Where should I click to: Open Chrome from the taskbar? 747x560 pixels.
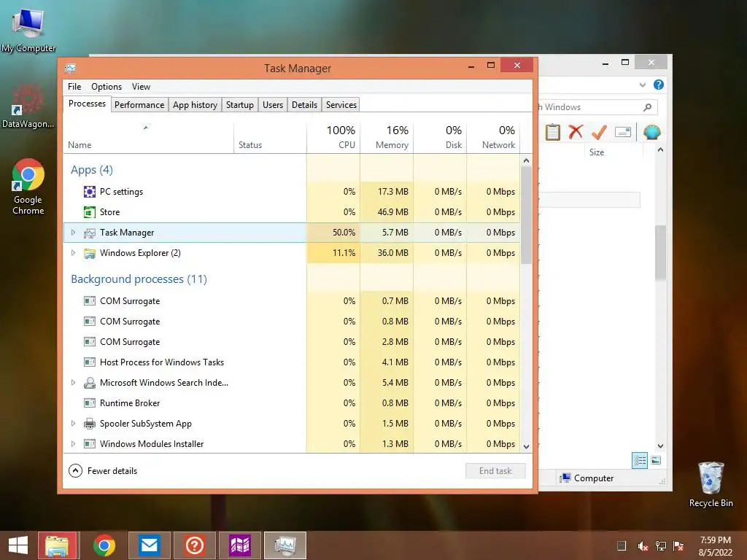[x=104, y=545]
